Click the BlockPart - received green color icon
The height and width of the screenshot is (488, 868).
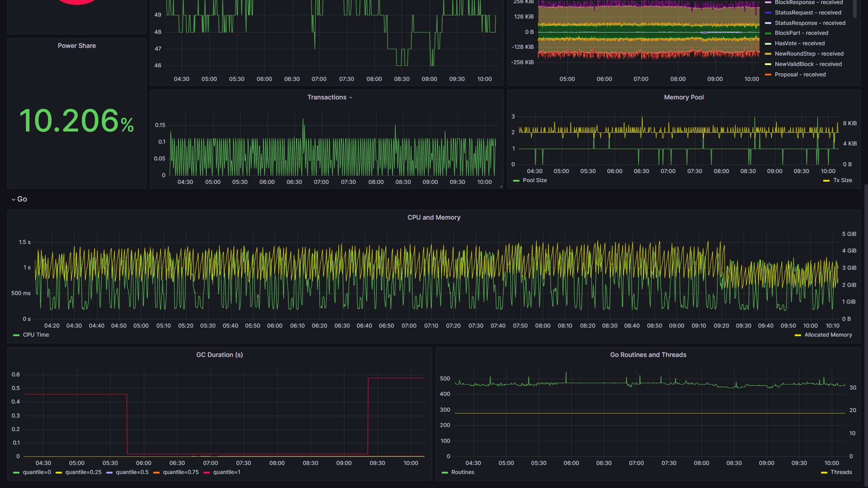click(x=768, y=33)
